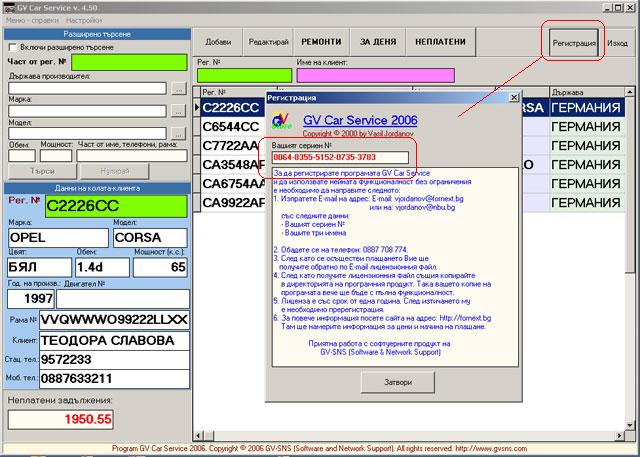Click the 'Част от име, телефони, рама' field
The height and width of the screenshot is (457, 640).
132,156
